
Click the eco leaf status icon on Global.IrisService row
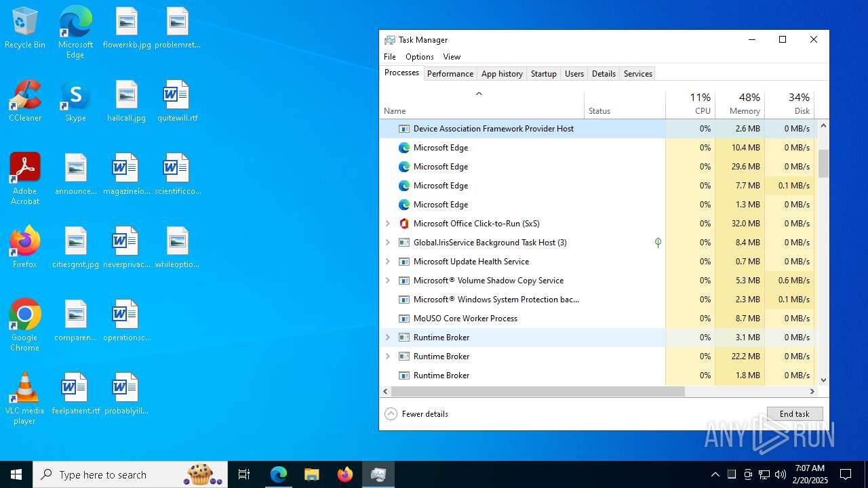[x=658, y=242]
